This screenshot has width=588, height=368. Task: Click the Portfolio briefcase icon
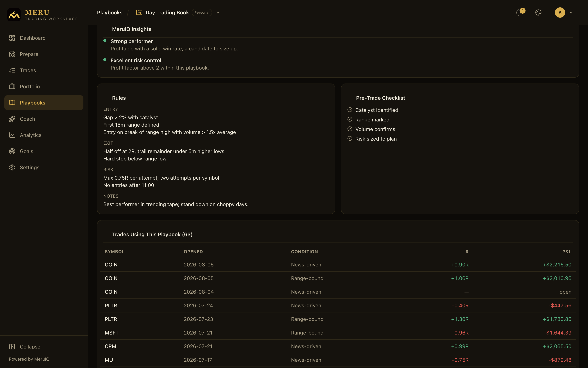click(12, 86)
